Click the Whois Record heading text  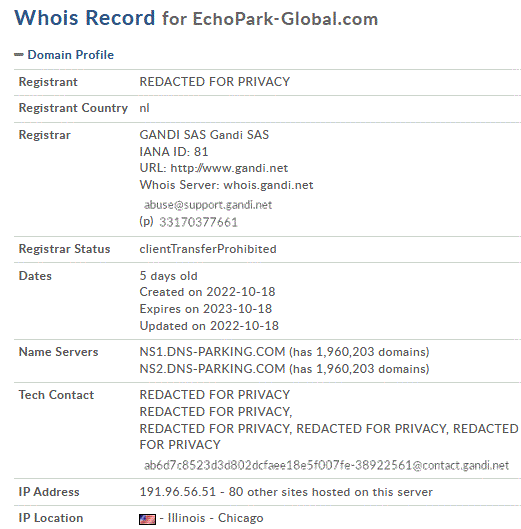pyautogui.click(x=85, y=18)
